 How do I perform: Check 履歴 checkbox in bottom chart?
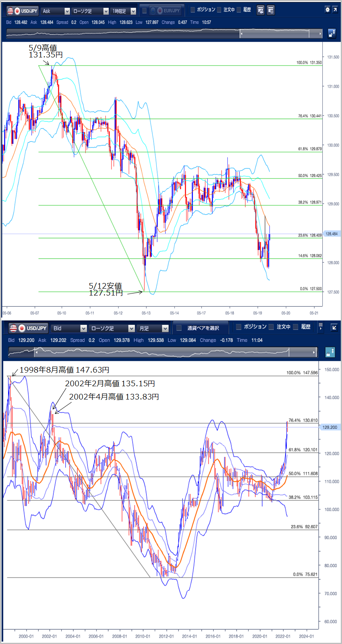(x=296, y=327)
